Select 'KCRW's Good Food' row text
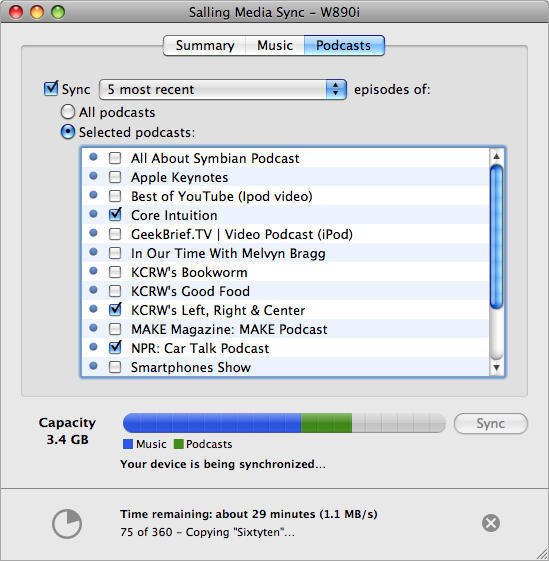The image size is (549, 561). coord(190,291)
